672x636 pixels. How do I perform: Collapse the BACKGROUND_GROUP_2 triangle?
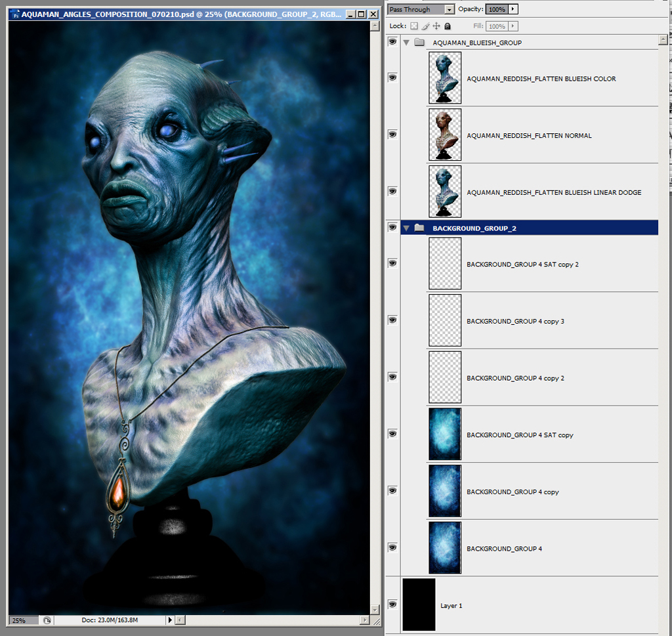(x=406, y=228)
